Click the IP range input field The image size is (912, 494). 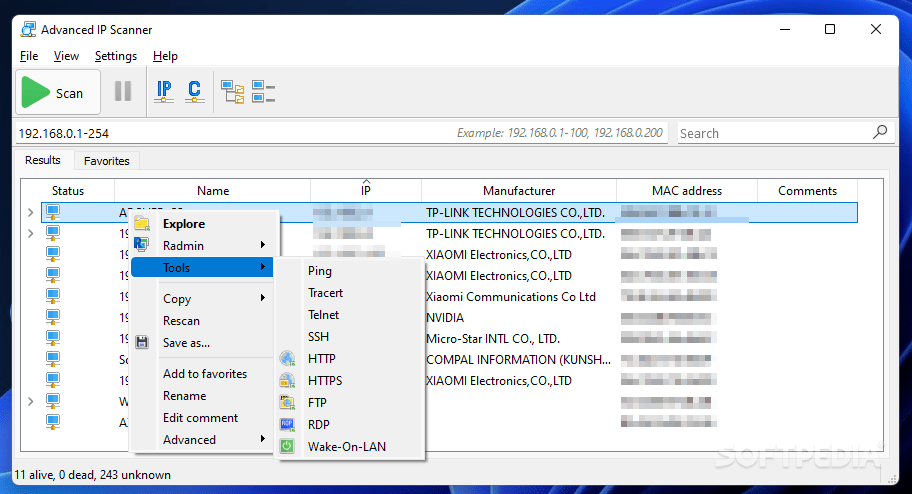[341, 133]
